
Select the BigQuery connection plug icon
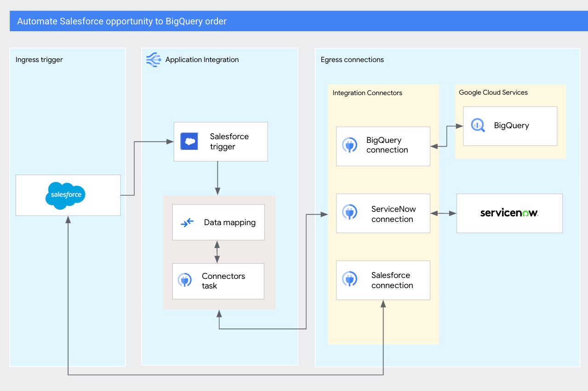pyautogui.click(x=351, y=146)
